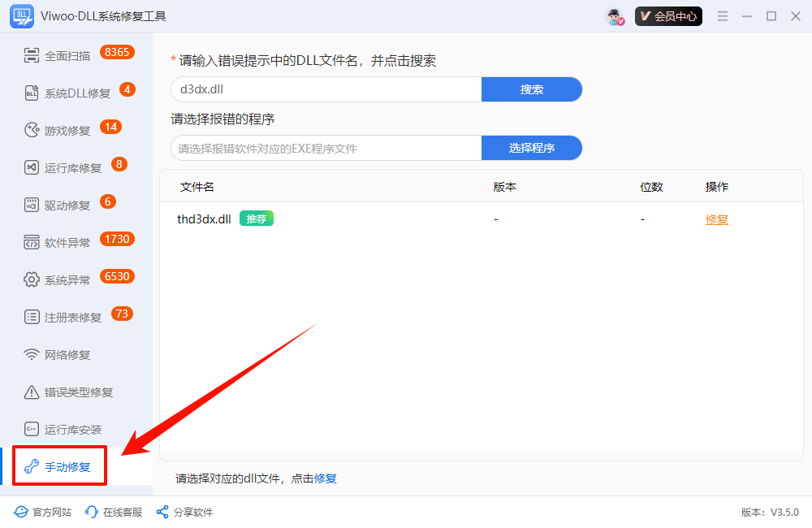Select the 错误类型修复 warning triangle icon
The image size is (812, 528).
pos(32,392)
